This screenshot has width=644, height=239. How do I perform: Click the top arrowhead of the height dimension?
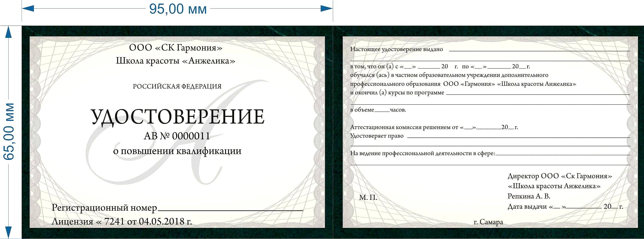(x=9, y=32)
